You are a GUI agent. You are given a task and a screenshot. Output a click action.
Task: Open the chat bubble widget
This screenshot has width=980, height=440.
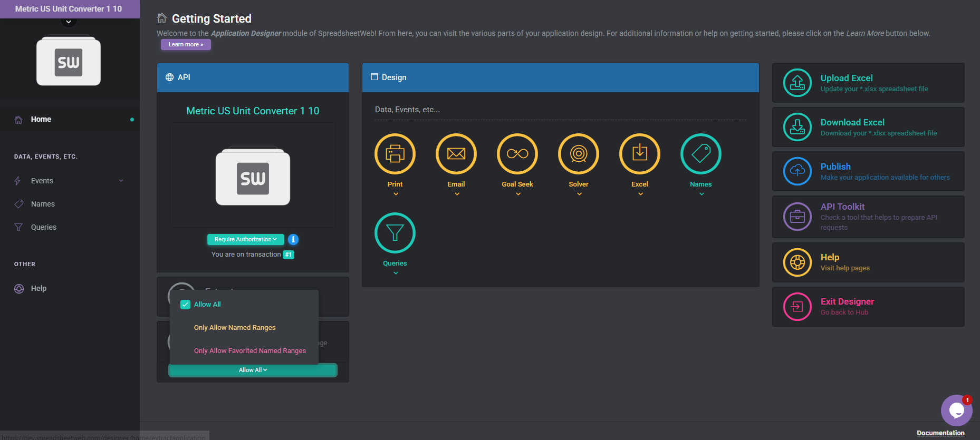pyautogui.click(x=956, y=410)
